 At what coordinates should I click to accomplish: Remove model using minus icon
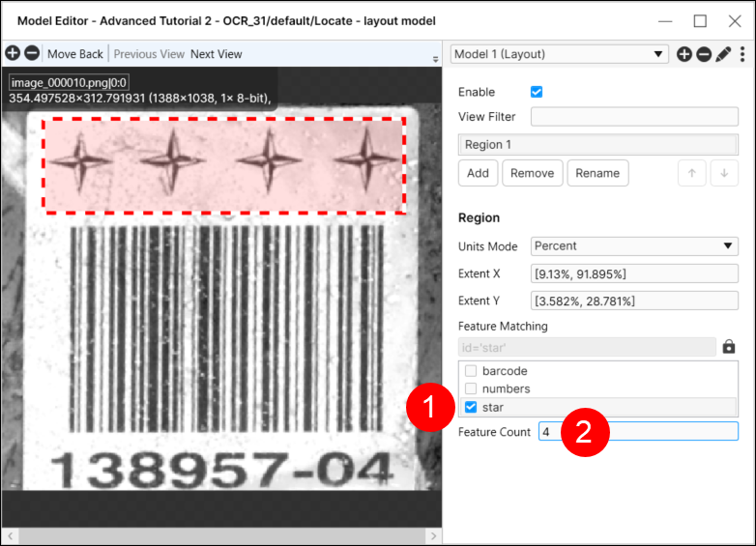tap(704, 54)
